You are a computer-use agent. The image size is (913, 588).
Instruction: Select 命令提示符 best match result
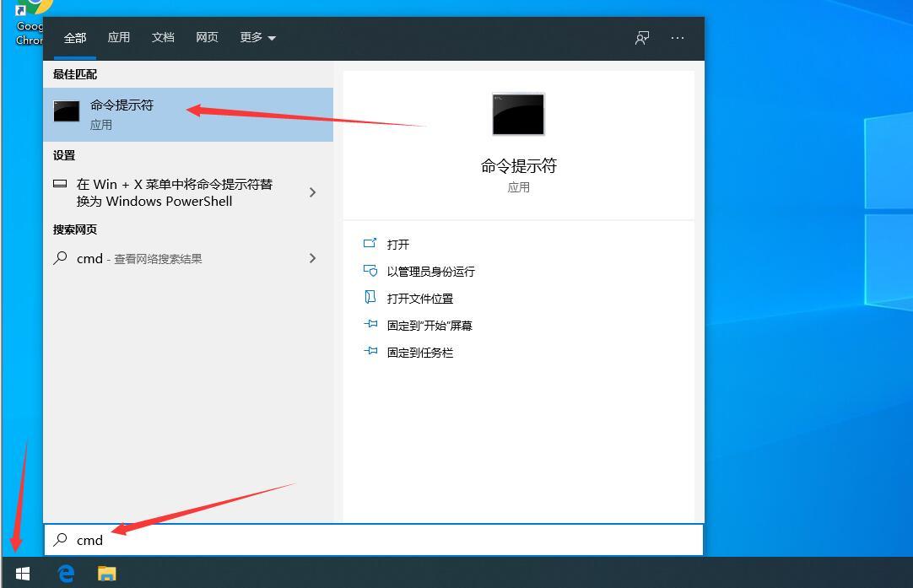click(188, 114)
